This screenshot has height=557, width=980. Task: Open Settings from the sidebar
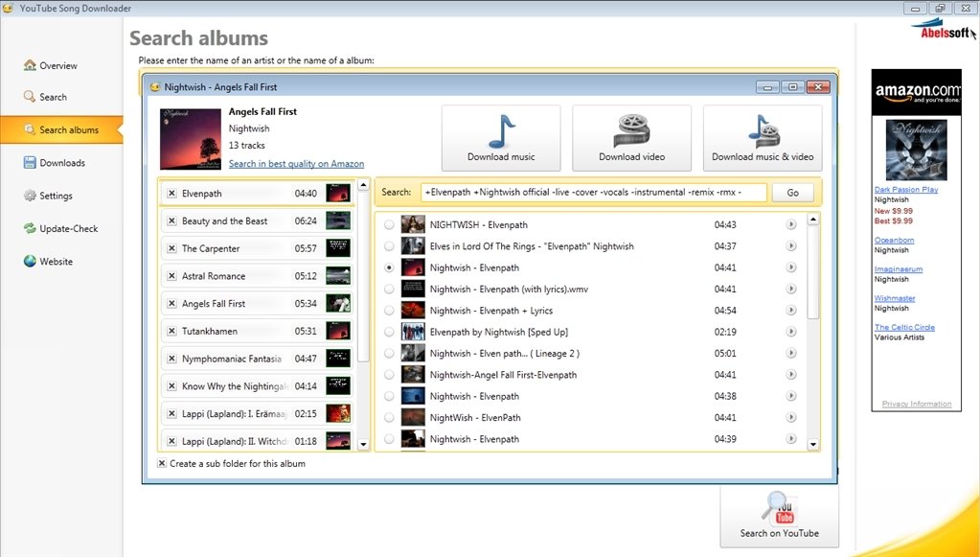coord(48,196)
